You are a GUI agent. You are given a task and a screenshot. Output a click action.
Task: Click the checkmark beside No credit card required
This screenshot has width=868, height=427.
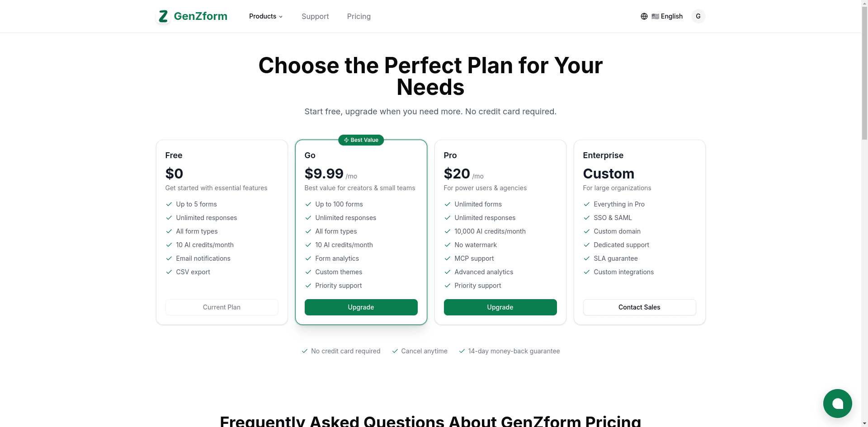coord(304,351)
